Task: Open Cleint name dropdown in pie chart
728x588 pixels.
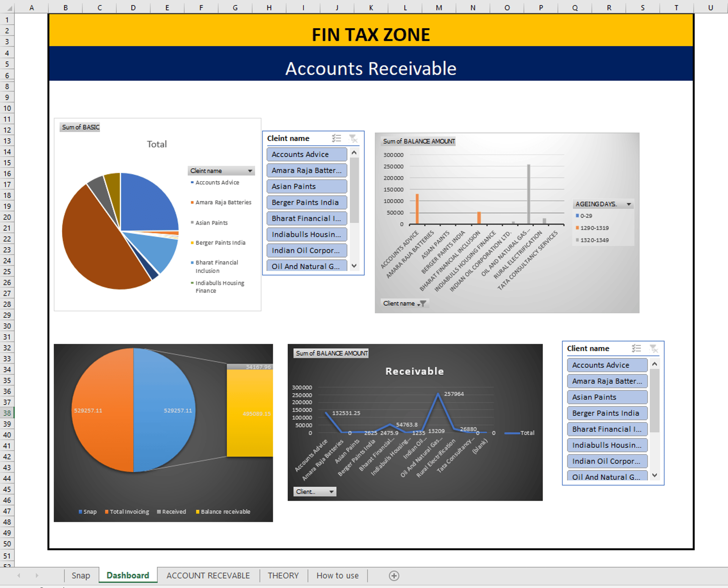Action: [250, 171]
